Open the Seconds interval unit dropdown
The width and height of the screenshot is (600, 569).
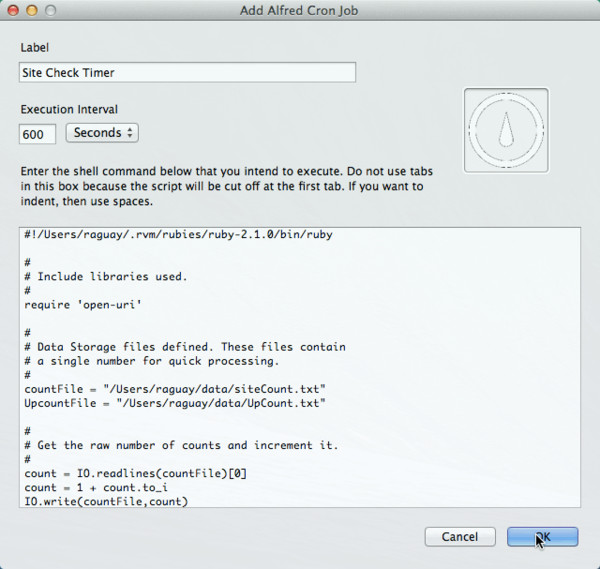[x=102, y=133]
